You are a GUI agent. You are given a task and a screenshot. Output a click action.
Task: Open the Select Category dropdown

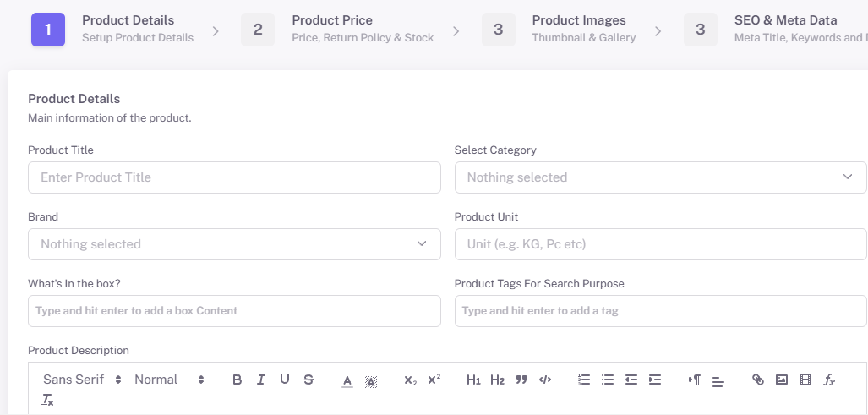pyautogui.click(x=660, y=177)
